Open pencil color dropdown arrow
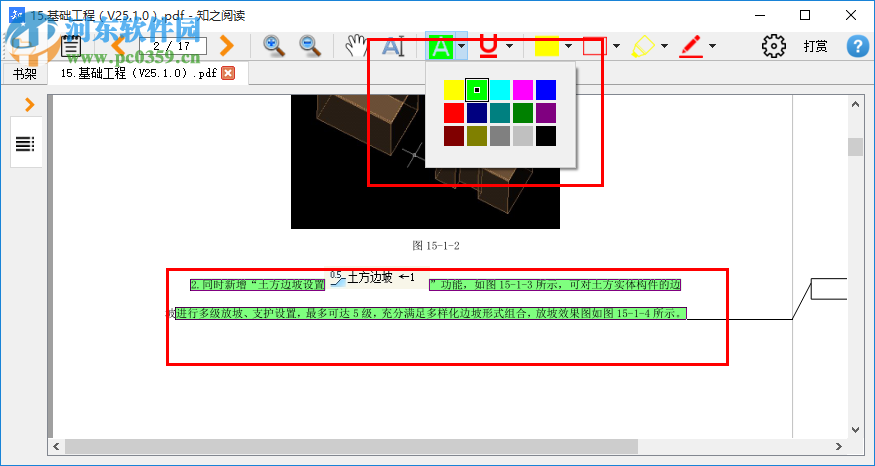 pos(712,46)
